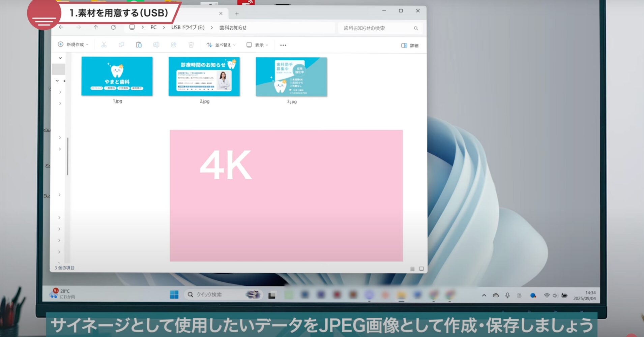
Task: Click the Copy icon in toolbar
Action: (x=121, y=45)
